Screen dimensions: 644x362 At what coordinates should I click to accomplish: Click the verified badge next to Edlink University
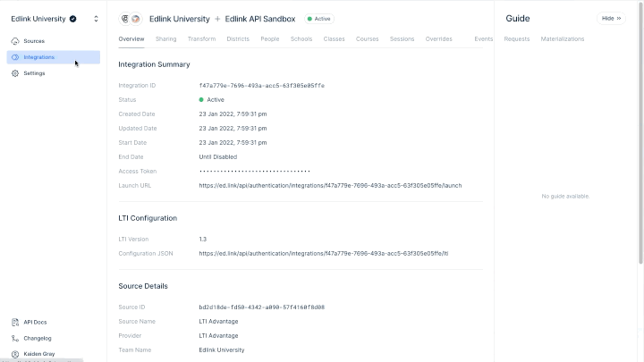(x=72, y=19)
